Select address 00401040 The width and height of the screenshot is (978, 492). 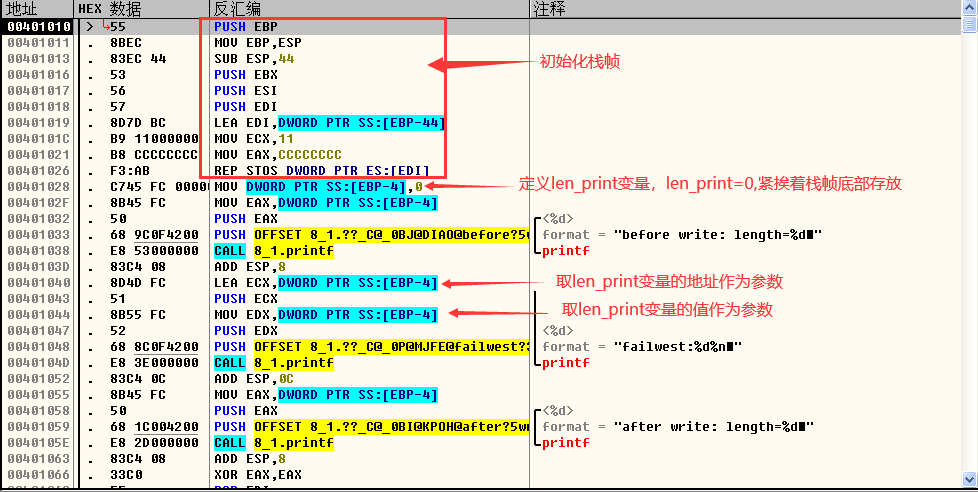click(39, 283)
